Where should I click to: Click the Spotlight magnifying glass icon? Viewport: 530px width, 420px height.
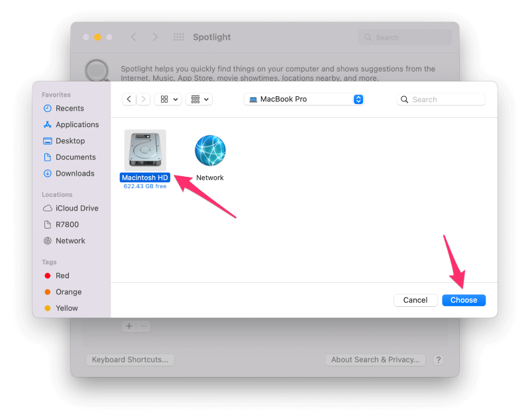pos(97,70)
